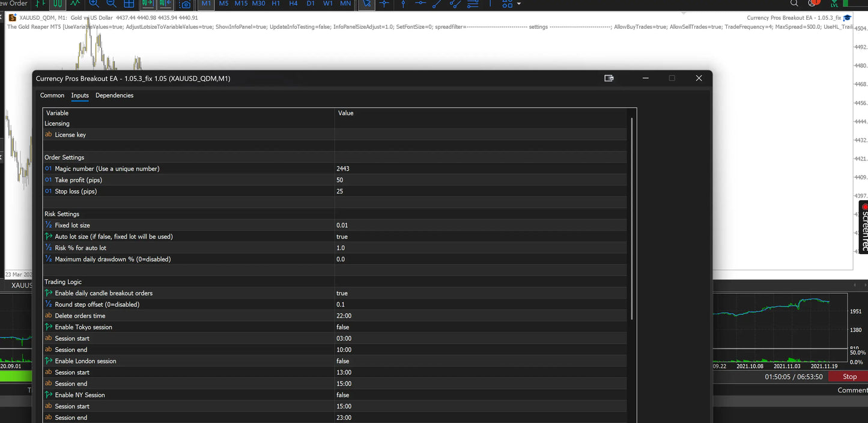Image resolution: width=868 pixels, height=423 pixels.
Task: Edit Fixed lot size value 0.01
Action: (481, 225)
